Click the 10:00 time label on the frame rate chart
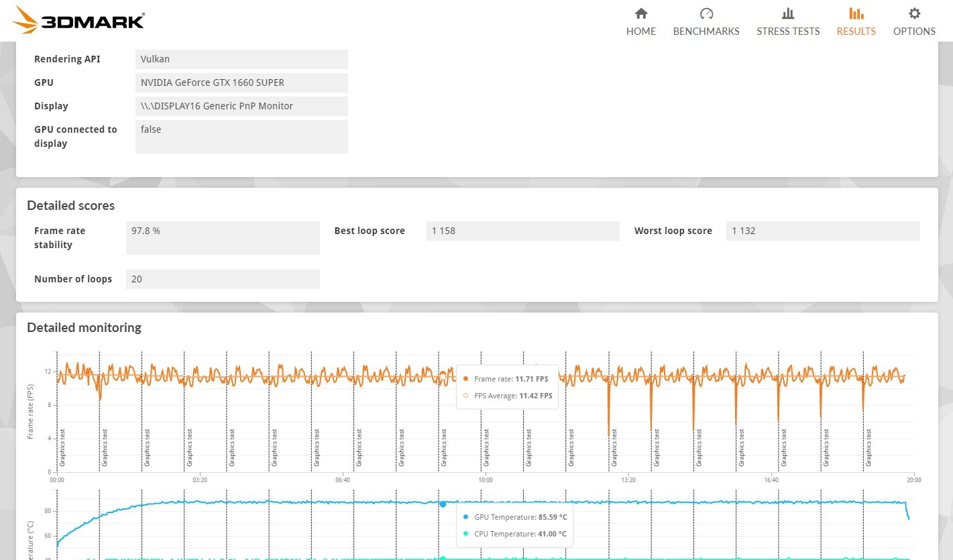Screen dimensions: 953x560 pyautogui.click(x=486, y=480)
